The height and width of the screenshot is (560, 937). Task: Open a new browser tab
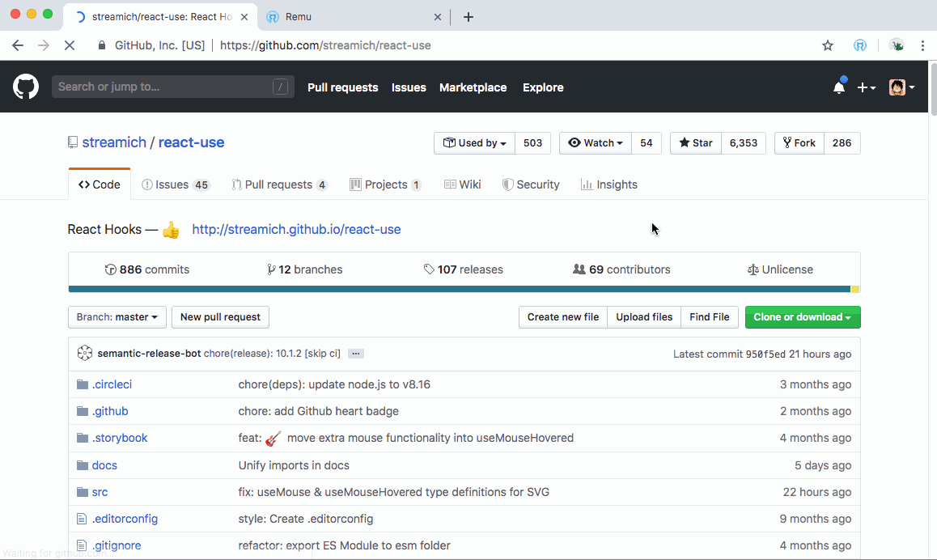(468, 17)
